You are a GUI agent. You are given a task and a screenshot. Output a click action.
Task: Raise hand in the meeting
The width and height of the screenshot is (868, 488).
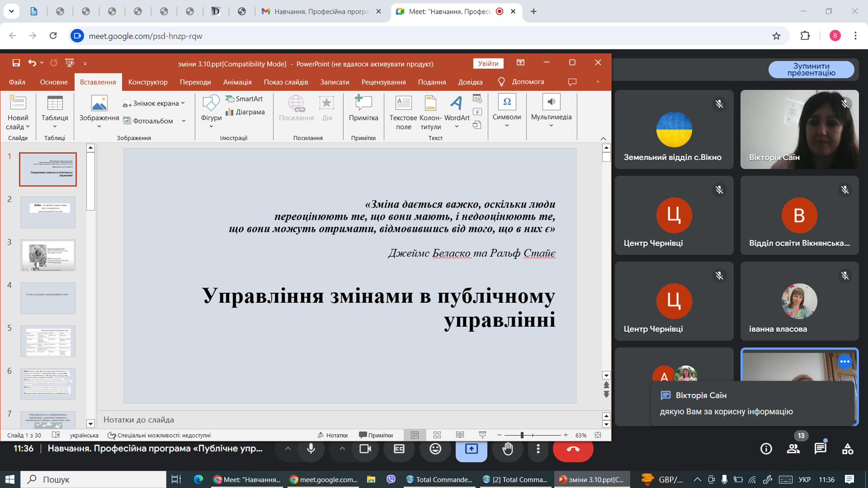tap(507, 449)
